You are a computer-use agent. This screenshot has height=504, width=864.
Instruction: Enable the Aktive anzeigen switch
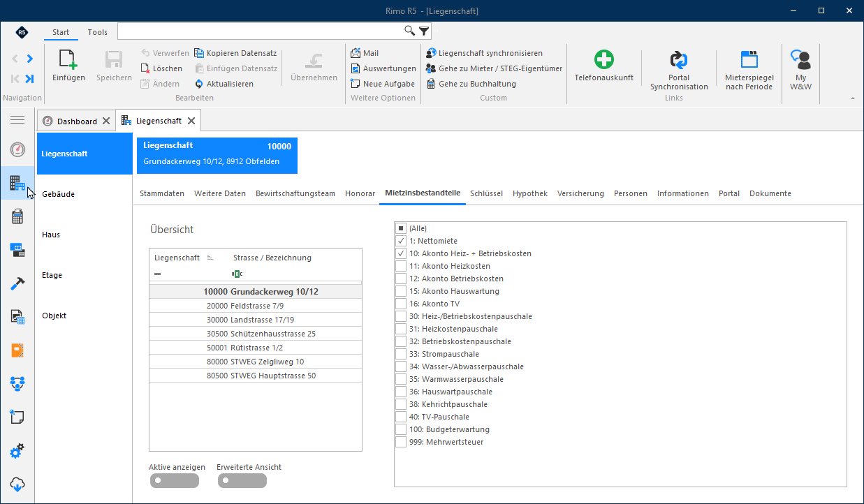[174, 480]
